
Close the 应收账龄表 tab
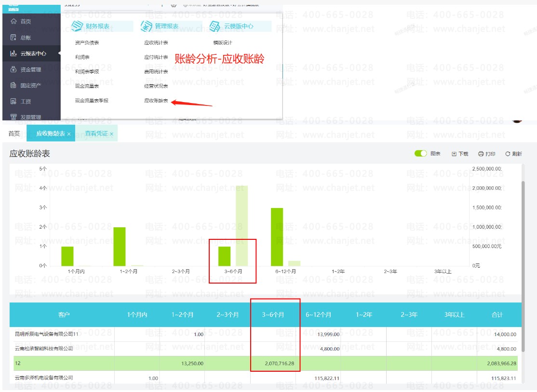point(69,134)
